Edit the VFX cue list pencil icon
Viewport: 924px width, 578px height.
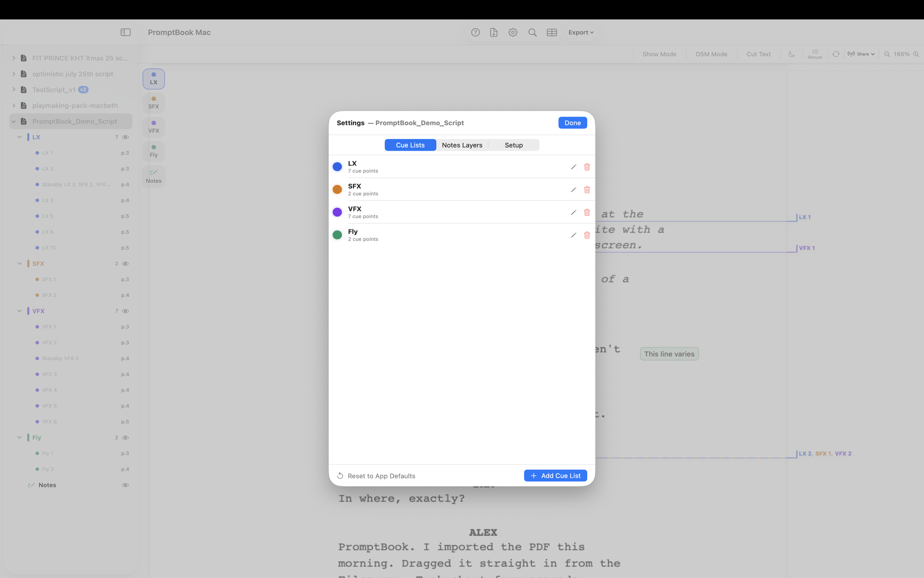(573, 212)
